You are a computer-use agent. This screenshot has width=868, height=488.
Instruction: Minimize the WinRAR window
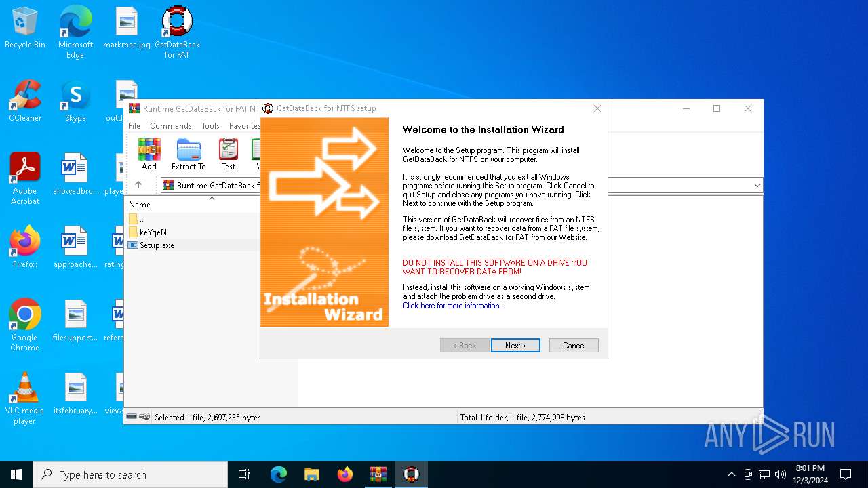[x=686, y=108]
